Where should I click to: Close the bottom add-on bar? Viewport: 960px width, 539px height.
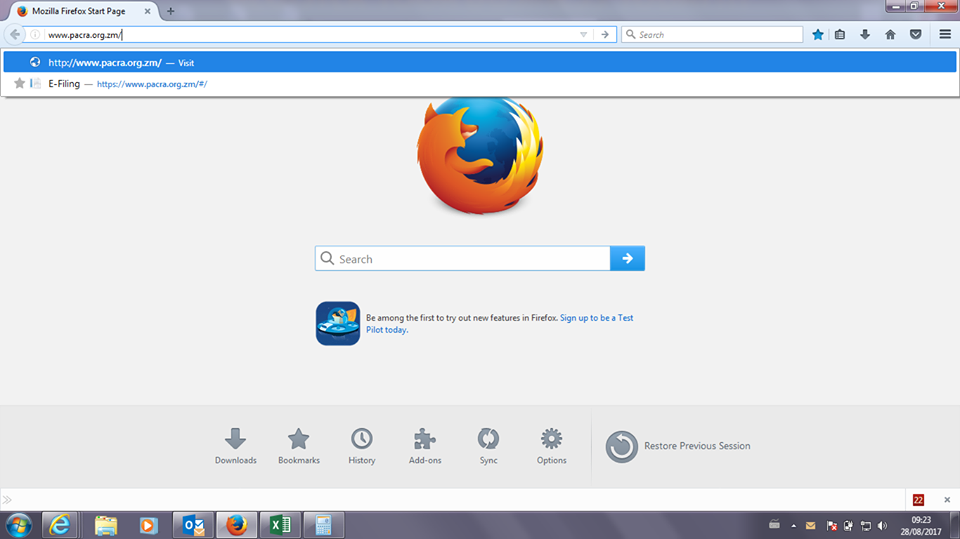click(x=947, y=500)
